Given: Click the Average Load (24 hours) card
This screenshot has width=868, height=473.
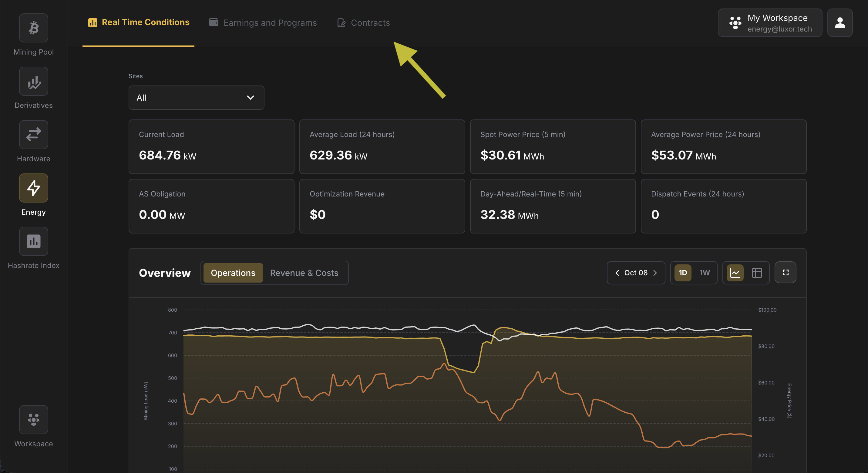Looking at the screenshot, I should pyautogui.click(x=382, y=147).
